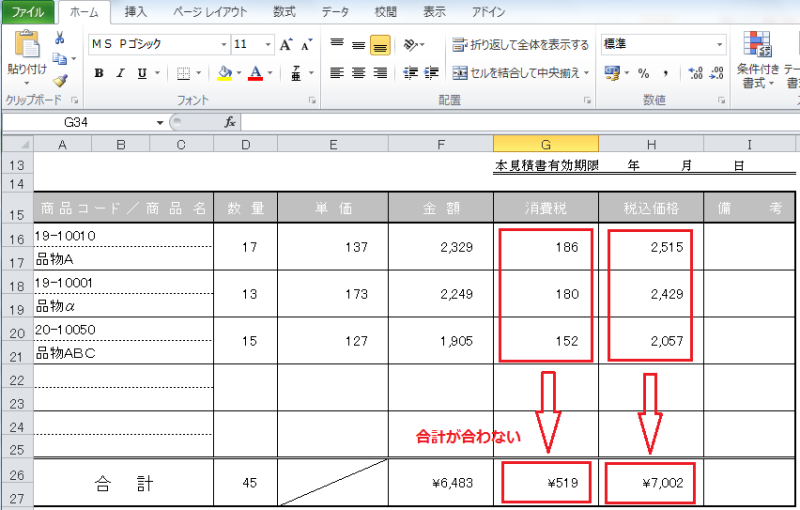Open the font name dropdown
The width and height of the screenshot is (800, 510).
222,45
